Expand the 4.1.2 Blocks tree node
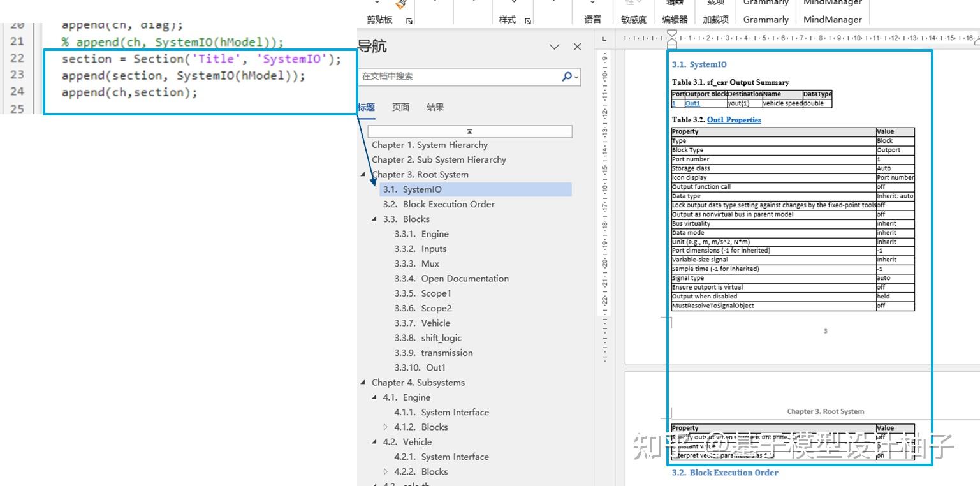The image size is (980, 486). pyautogui.click(x=386, y=427)
